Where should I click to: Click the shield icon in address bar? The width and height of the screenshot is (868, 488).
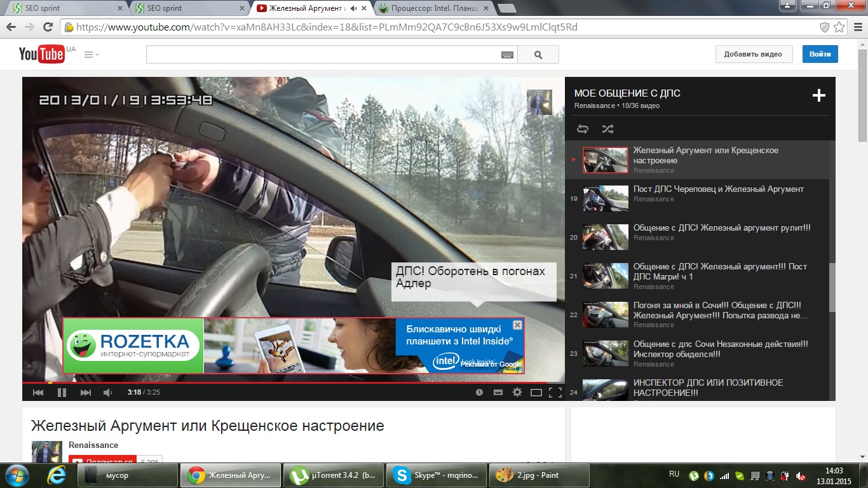(824, 27)
